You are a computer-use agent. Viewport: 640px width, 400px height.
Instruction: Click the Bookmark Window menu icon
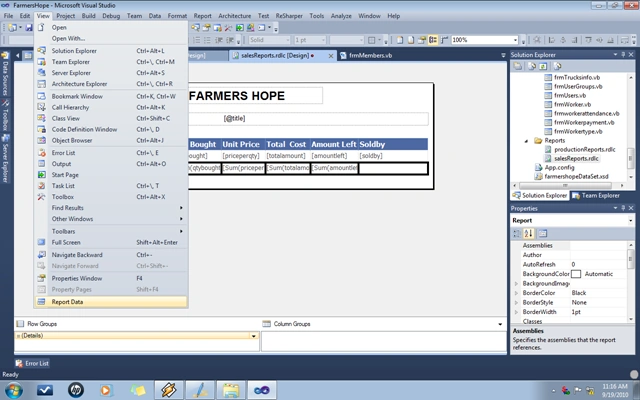(41, 96)
